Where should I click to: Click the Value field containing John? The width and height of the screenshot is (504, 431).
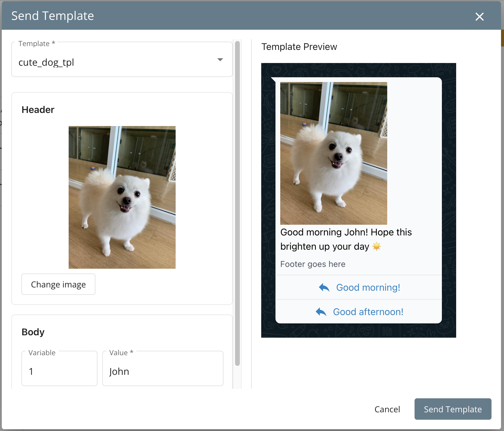[x=163, y=369]
